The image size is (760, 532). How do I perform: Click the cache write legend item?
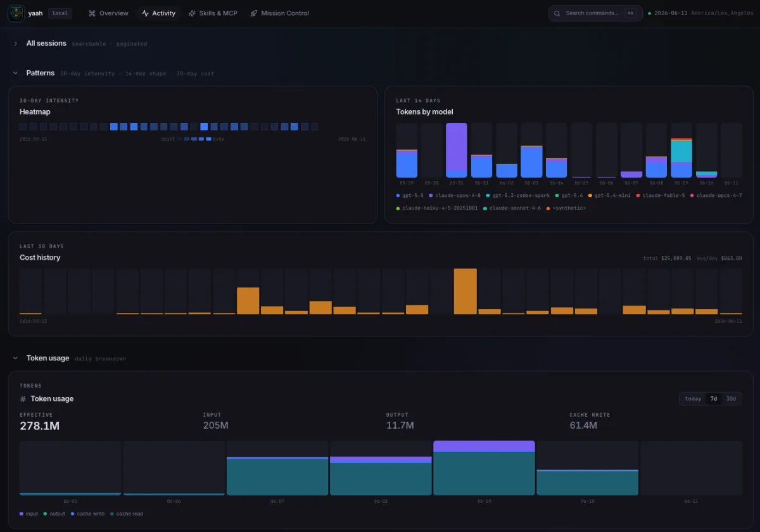pos(87,514)
